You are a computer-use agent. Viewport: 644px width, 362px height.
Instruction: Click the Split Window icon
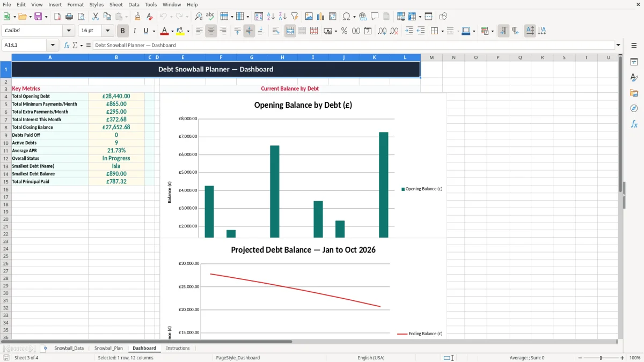tap(428, 17)
